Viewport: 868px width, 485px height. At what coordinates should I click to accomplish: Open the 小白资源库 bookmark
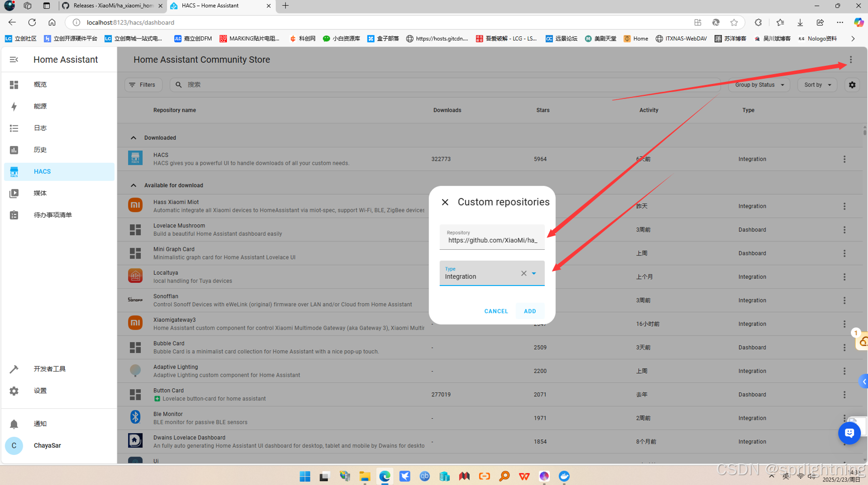[x=341, y=39]
